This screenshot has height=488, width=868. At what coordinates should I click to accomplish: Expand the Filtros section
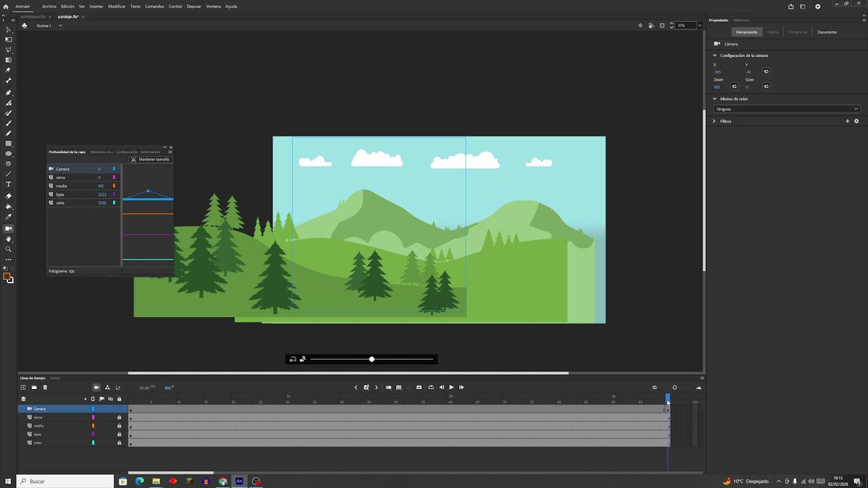click(x=714, y=121)
